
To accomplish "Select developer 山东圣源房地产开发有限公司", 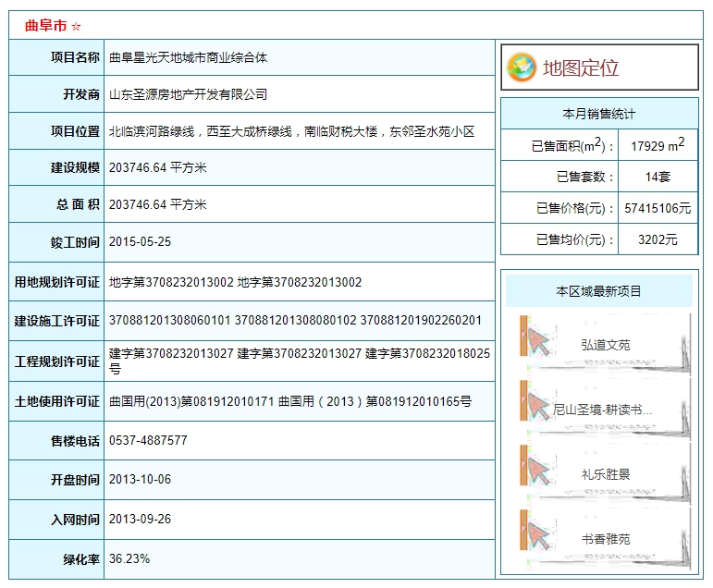I will point(189,94).
